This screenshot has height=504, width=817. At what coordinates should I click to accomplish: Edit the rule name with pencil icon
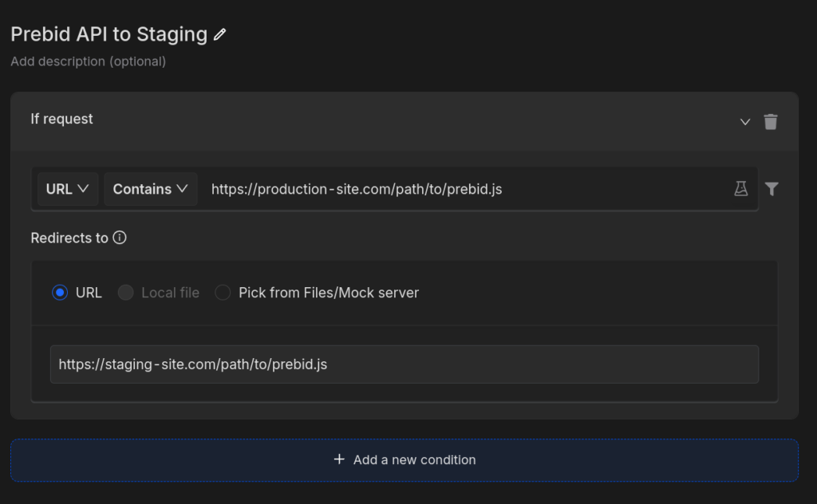[220, 34]
